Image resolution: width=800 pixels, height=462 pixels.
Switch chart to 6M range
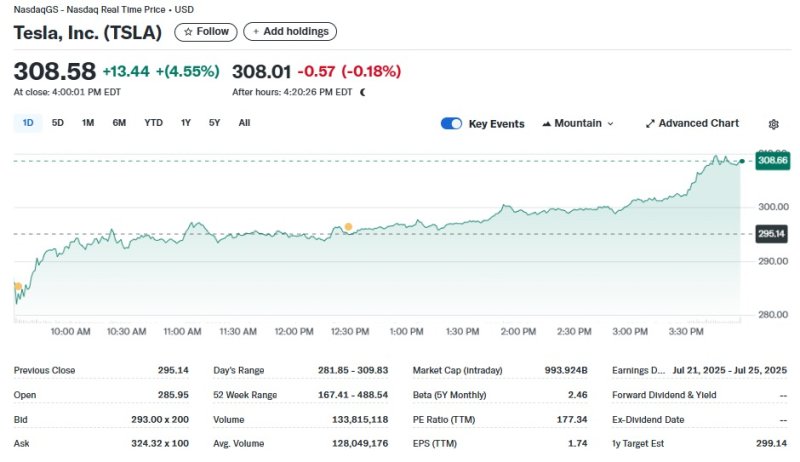(x=119, y=123)
